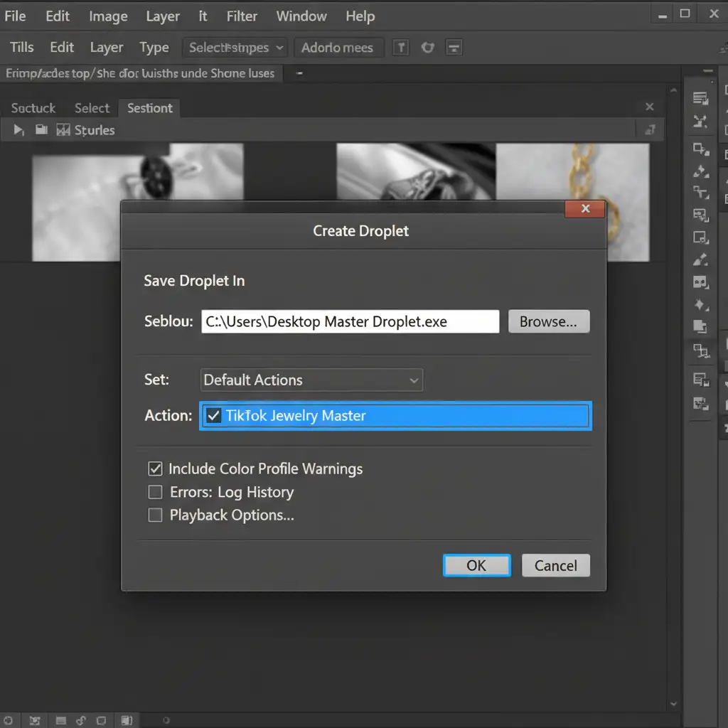Open the Filter menu

click(x=242, y=16)
